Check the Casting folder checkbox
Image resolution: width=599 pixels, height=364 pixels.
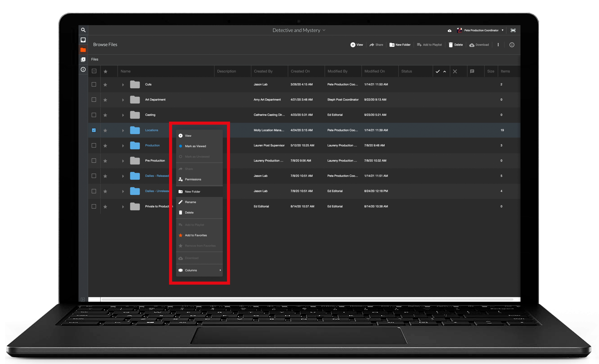click(94, 115)
